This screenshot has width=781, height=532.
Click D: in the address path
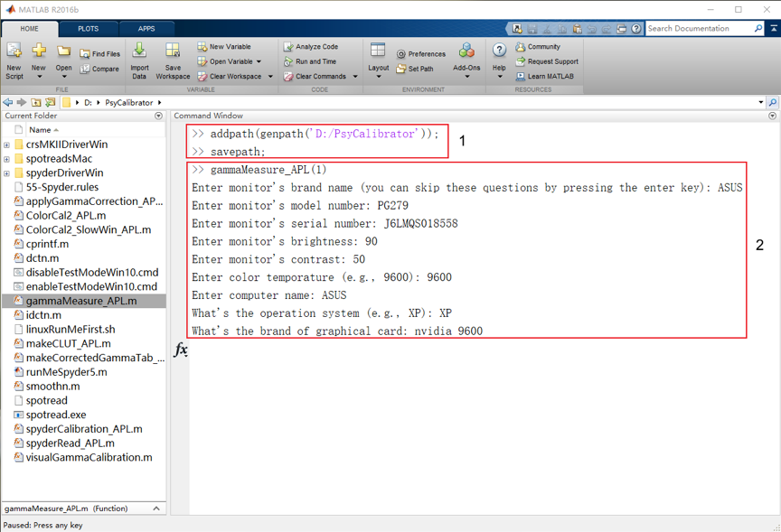pyautogui.click(x=88, y=103)
